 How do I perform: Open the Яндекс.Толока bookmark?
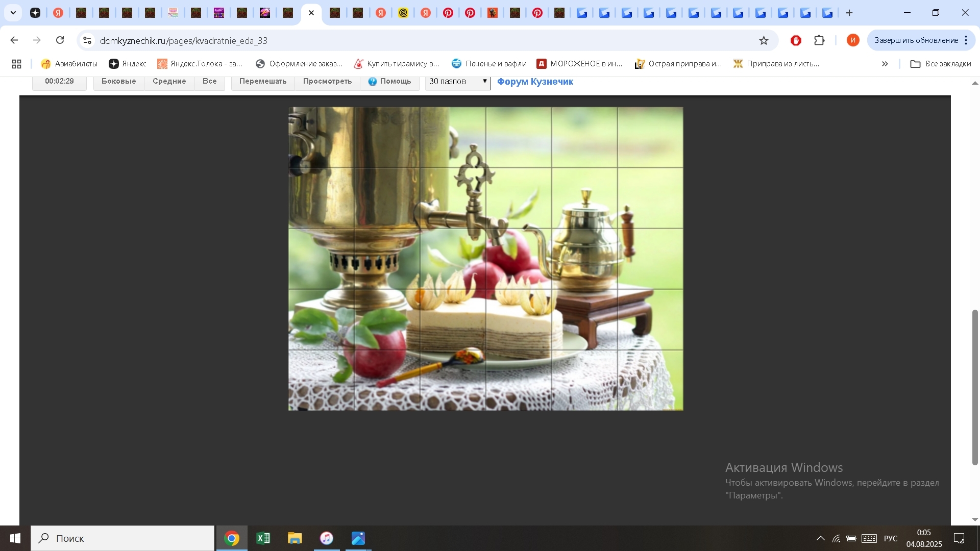coord(200,64)
